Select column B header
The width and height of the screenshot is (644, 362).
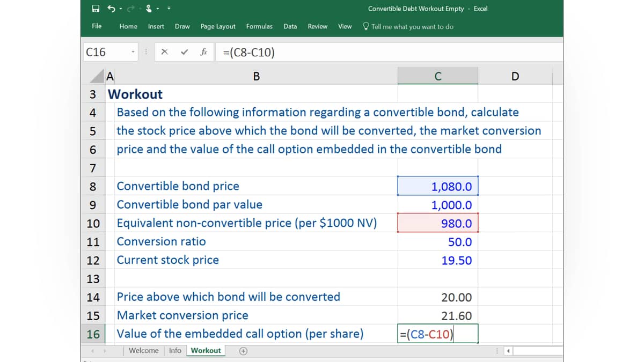point(257,76)
